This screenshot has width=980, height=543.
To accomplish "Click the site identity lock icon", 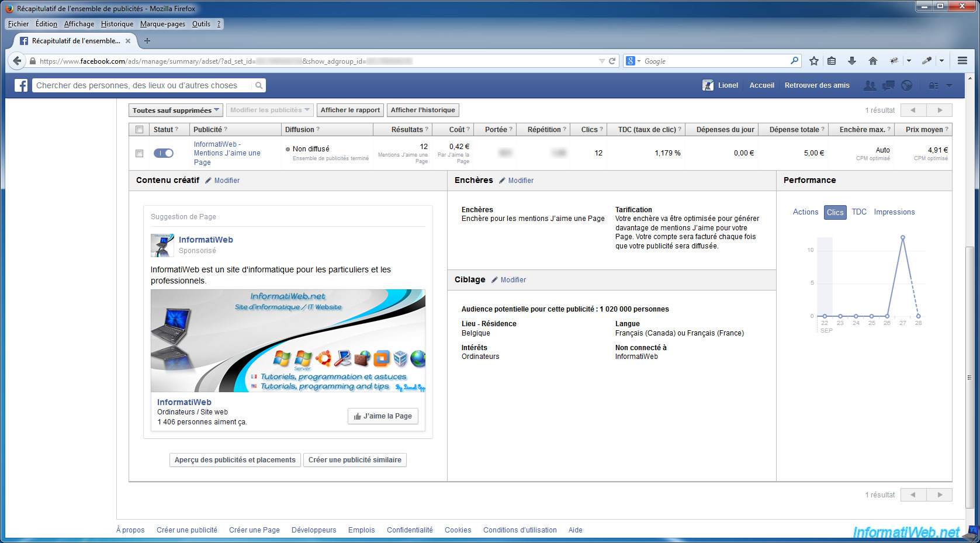I will tap(33, 61).
